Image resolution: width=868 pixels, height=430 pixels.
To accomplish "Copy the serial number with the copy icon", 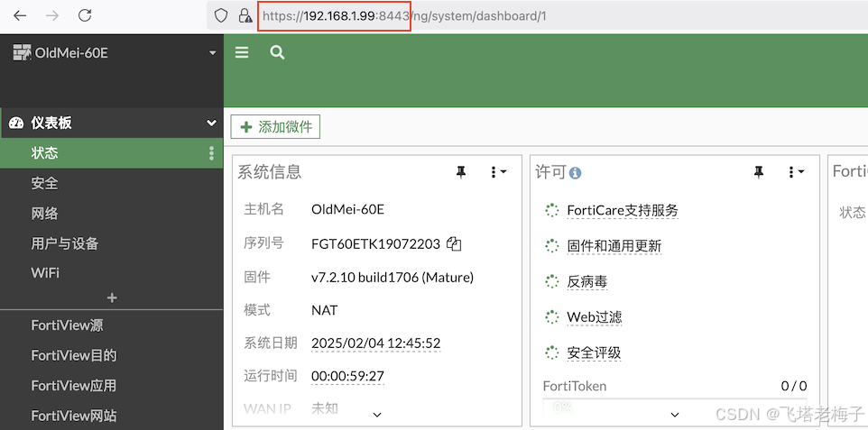I will coord(454,243).
